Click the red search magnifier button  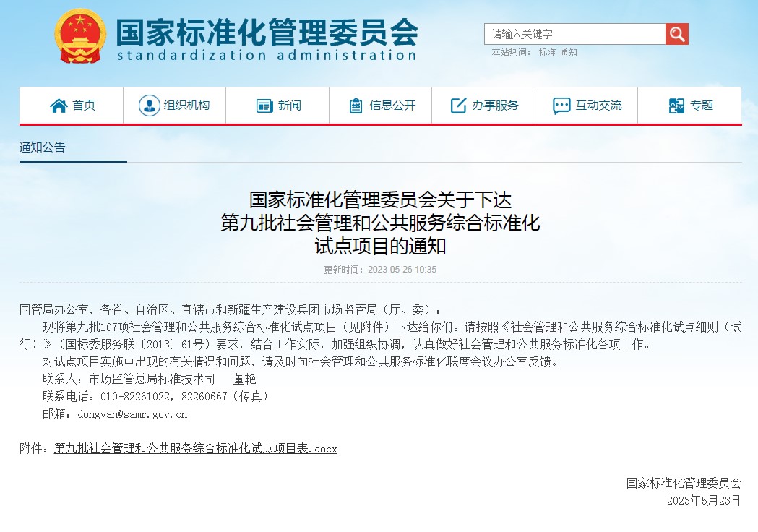(677, 34)
